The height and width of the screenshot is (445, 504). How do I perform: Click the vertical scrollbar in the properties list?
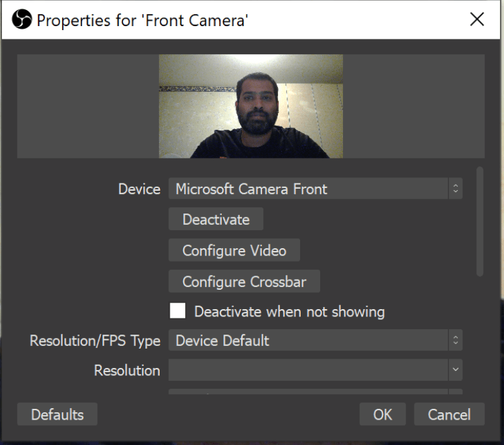[479, 221]
